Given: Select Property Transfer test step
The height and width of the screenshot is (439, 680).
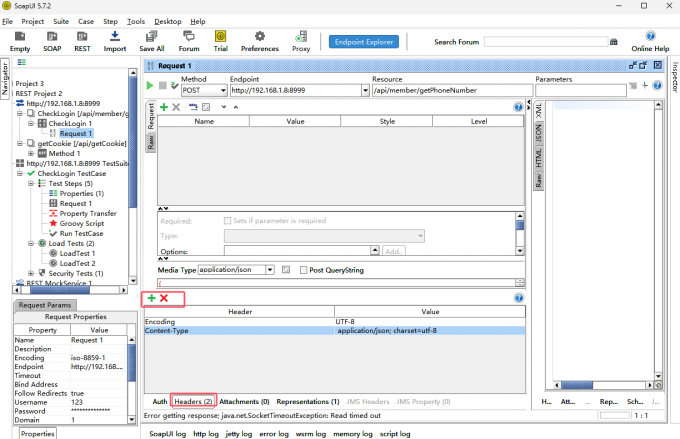Looking at the screenshot, I should point(88,213).
